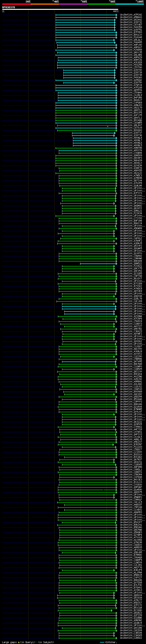Open hit UniRef100_Q20634

(131, 165)
